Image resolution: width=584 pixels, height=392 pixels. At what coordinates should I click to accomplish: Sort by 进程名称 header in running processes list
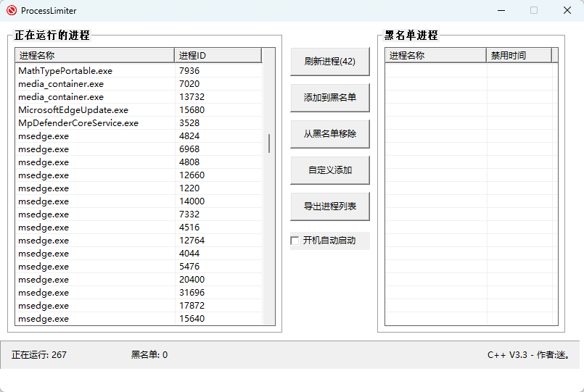click(95, 55)
